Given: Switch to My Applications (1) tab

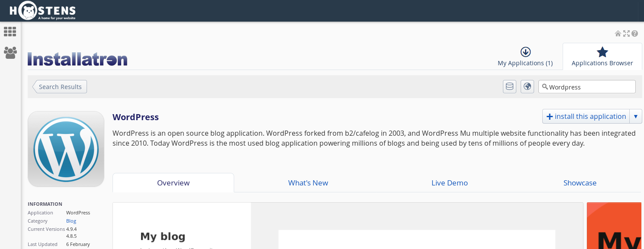Looking at the screenshot, I should pos(525,57).
